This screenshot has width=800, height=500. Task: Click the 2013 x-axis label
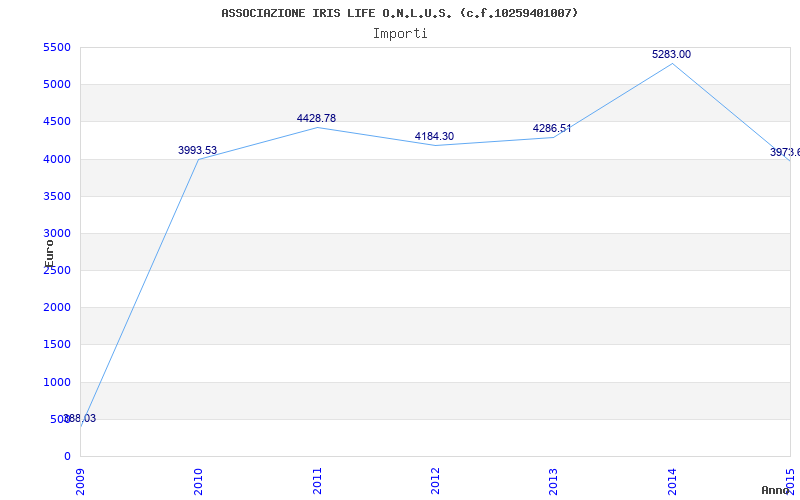click(x=554, y=481)
